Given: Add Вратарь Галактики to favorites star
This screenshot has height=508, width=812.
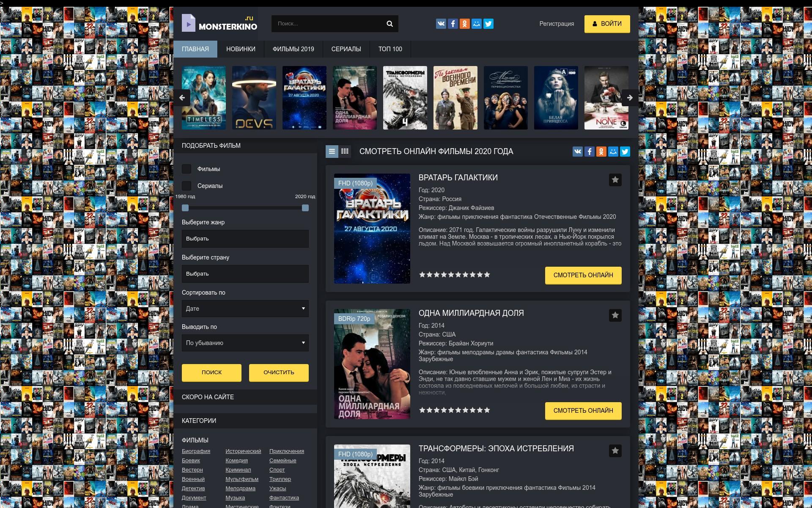Looking at the screenshot, I should (x=615, y=180).
